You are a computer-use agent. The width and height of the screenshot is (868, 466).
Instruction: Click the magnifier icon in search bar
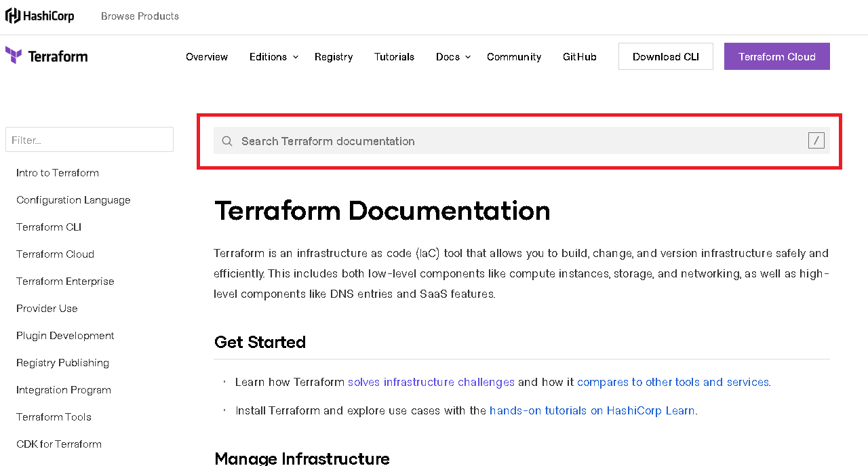[227, 141]
